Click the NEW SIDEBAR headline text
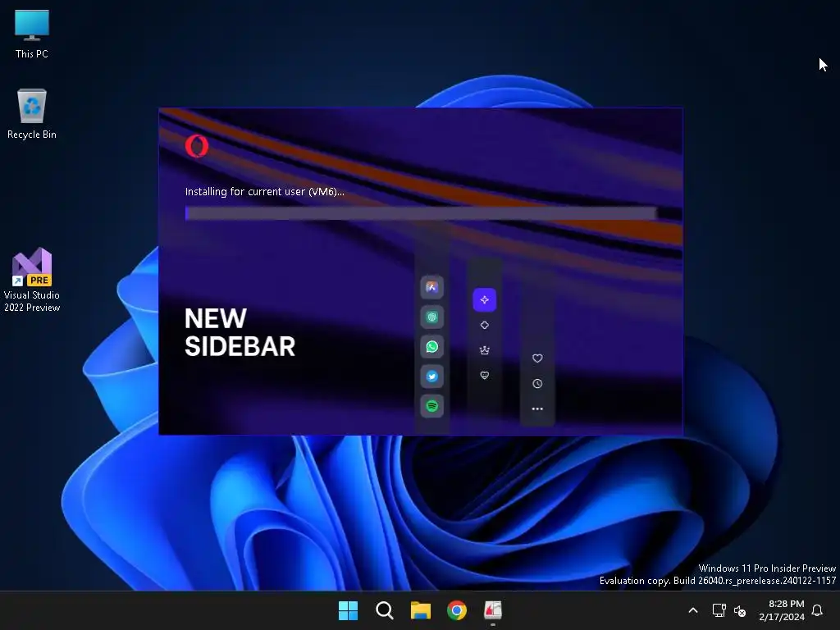The height and width of the screenshot is (630, 840). click(x=240, y=332)
